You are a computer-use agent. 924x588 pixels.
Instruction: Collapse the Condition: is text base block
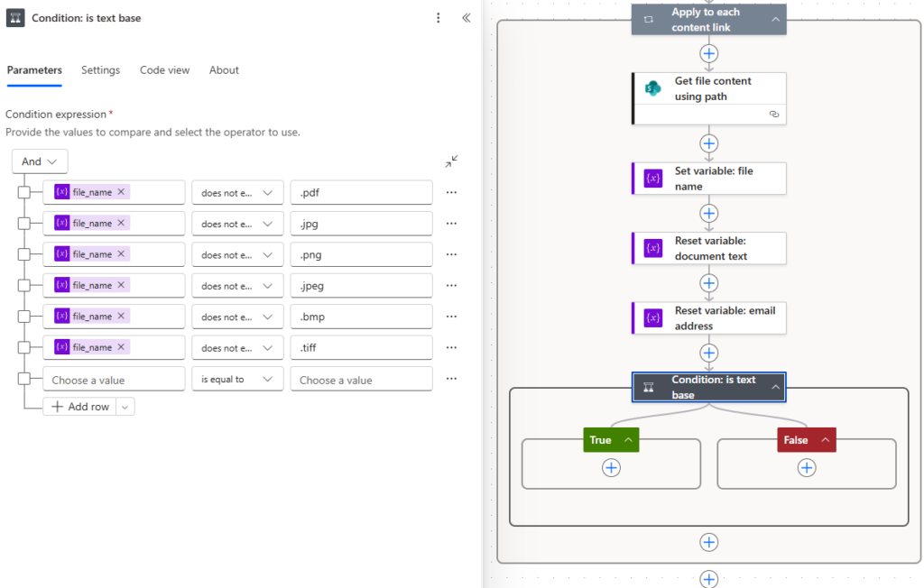(775, 387)
